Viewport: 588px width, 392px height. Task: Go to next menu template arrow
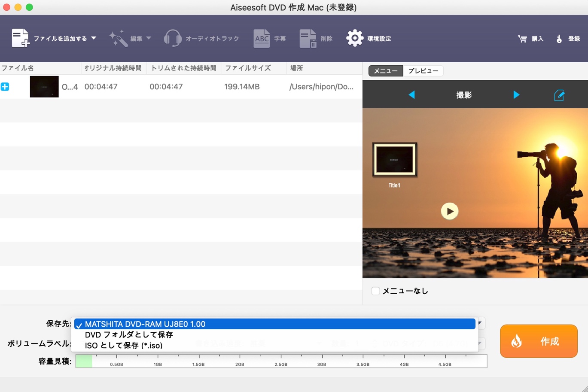coord(516,95)
